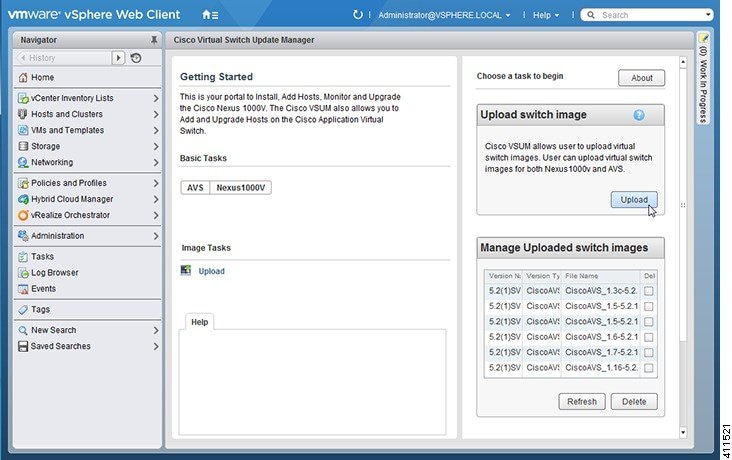Select the AVS tab
Screen dimensions: 732x460
(x=195, y=188)
